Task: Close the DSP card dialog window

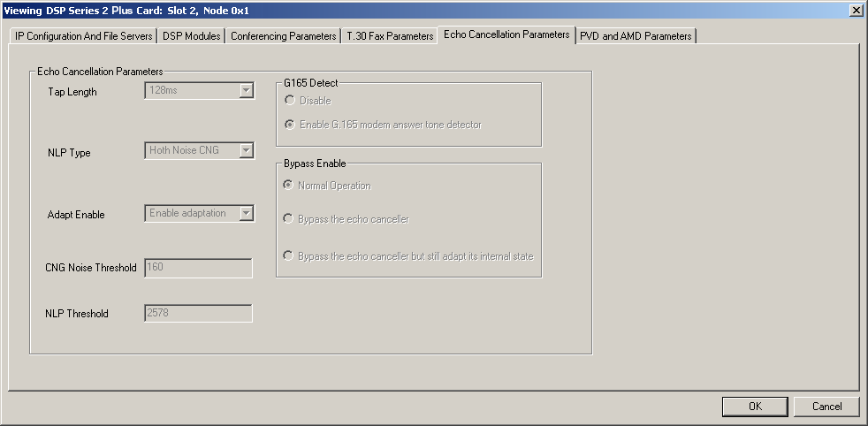Action: [856, 10]
